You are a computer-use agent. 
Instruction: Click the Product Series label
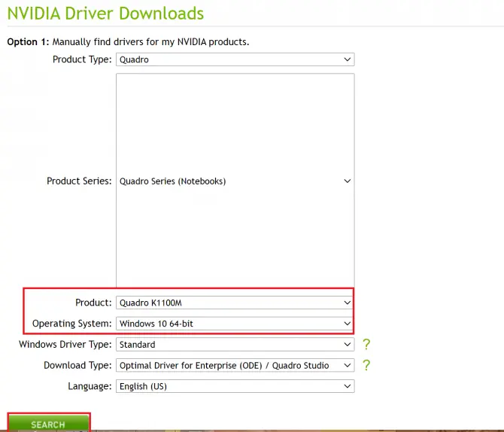pos(79,181)
